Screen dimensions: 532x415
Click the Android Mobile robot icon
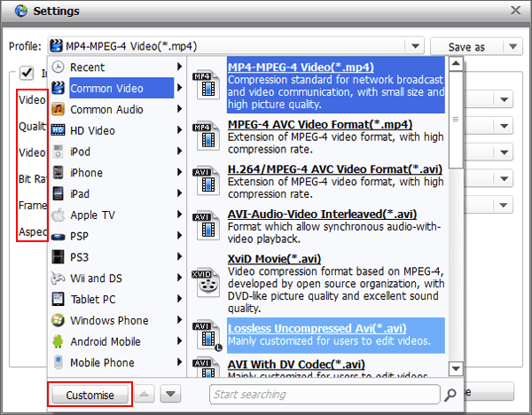(58, 341)
